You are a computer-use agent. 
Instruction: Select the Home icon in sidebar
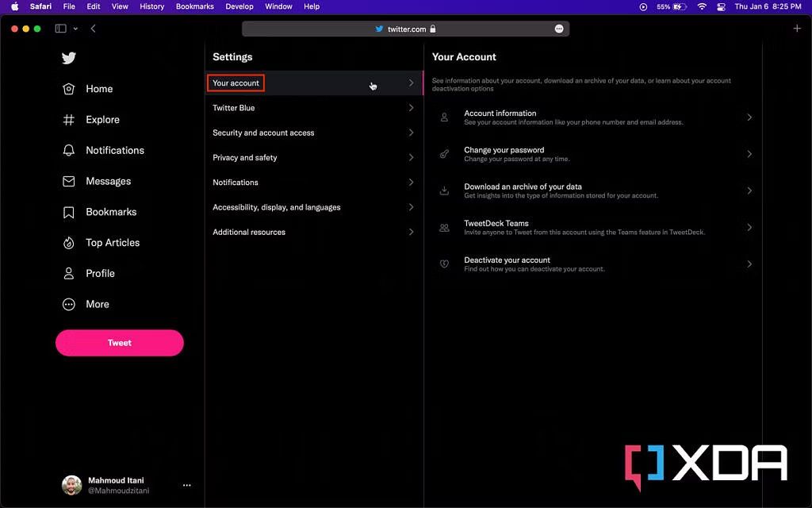(x=69, y=89)
